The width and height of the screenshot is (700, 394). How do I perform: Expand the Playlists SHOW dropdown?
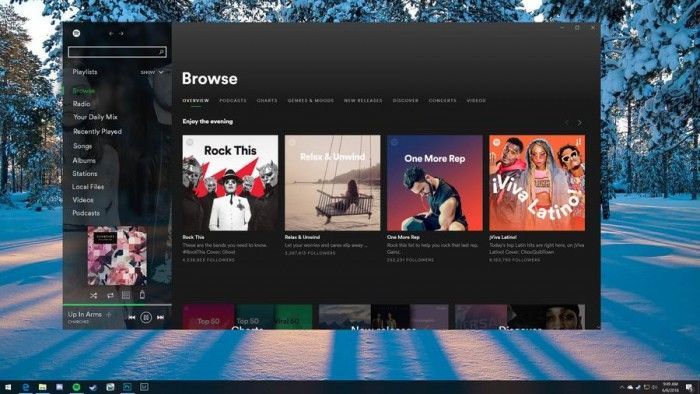pyautogui.click(x=152, y=72)
